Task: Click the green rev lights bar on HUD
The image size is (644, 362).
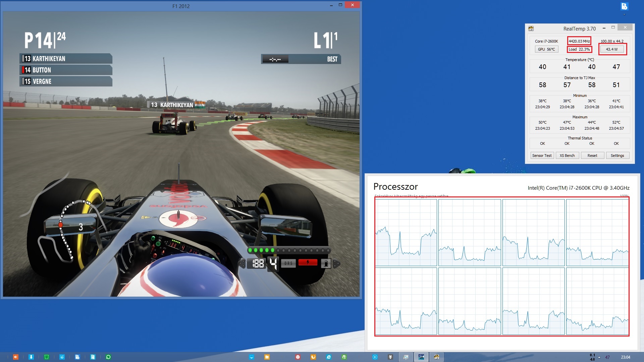Action: coord(289,250)
